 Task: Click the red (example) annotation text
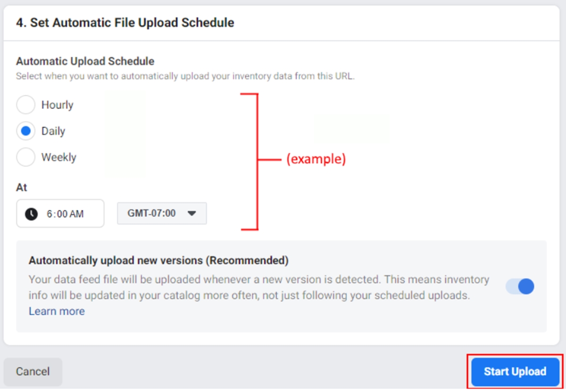pyautogui.click(x=316, y=159)
